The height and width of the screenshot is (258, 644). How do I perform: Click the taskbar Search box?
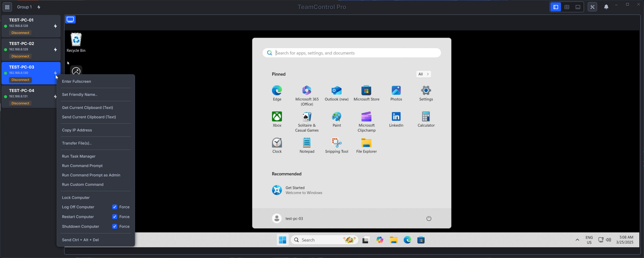click(325, 240)
